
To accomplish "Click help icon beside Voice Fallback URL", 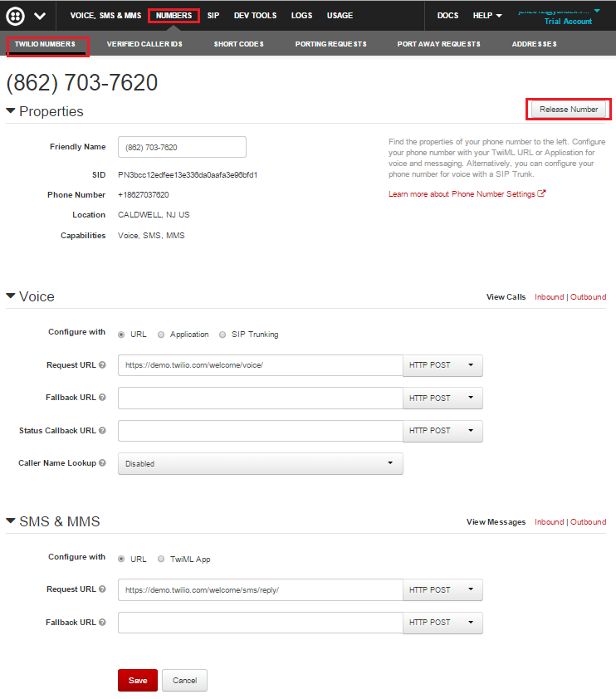I will [102, 397].
